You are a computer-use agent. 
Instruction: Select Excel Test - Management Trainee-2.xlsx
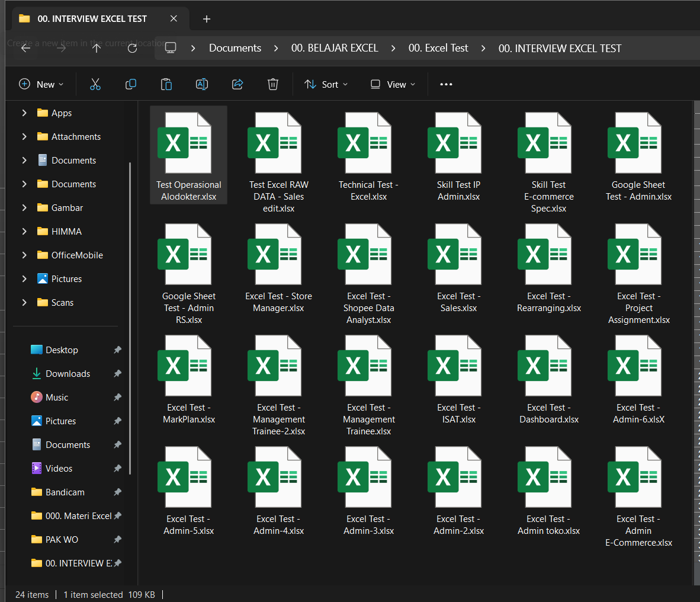tap(278, 383)
